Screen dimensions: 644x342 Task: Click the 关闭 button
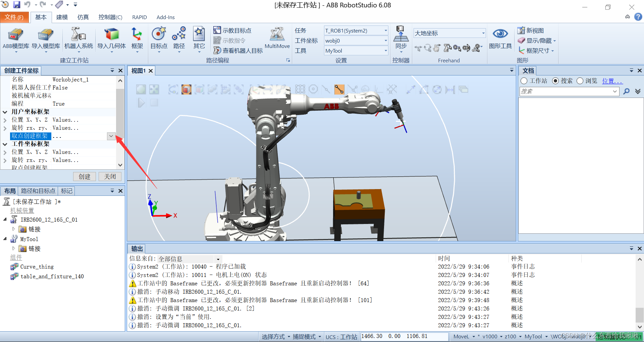110,176
